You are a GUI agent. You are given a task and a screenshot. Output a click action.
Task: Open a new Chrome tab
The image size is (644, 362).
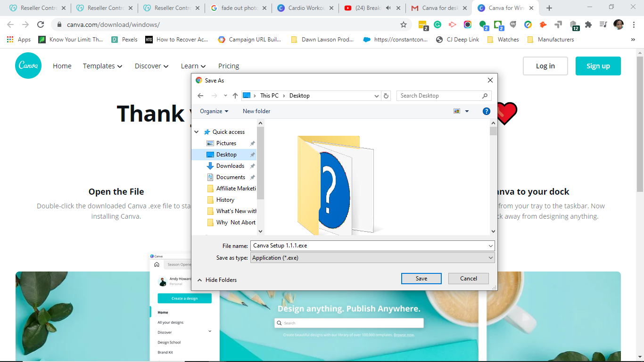[x=549, y=8]
